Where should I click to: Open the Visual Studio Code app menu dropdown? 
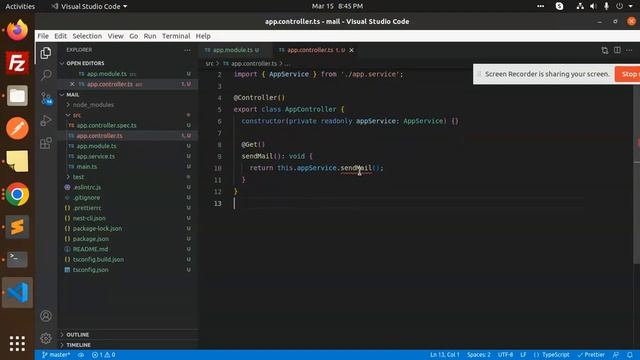pyautogui.click(x=89, y=6)
